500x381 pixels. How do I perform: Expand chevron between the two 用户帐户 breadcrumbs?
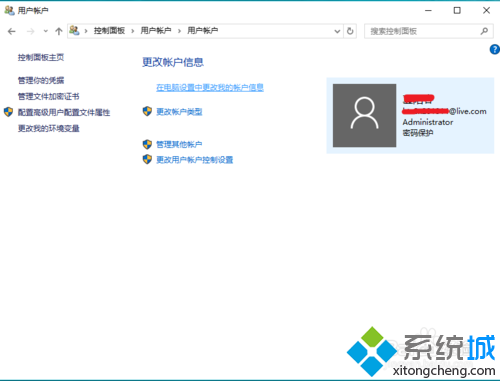point(179,31)
